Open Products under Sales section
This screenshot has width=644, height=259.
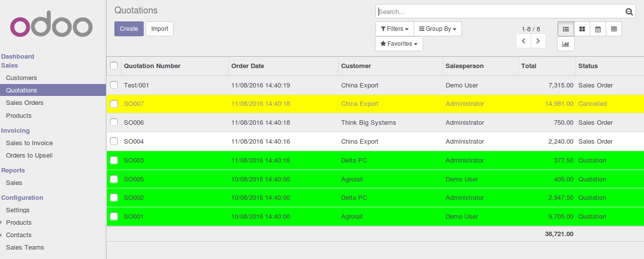pyautogui.click(x=19, y=116)
